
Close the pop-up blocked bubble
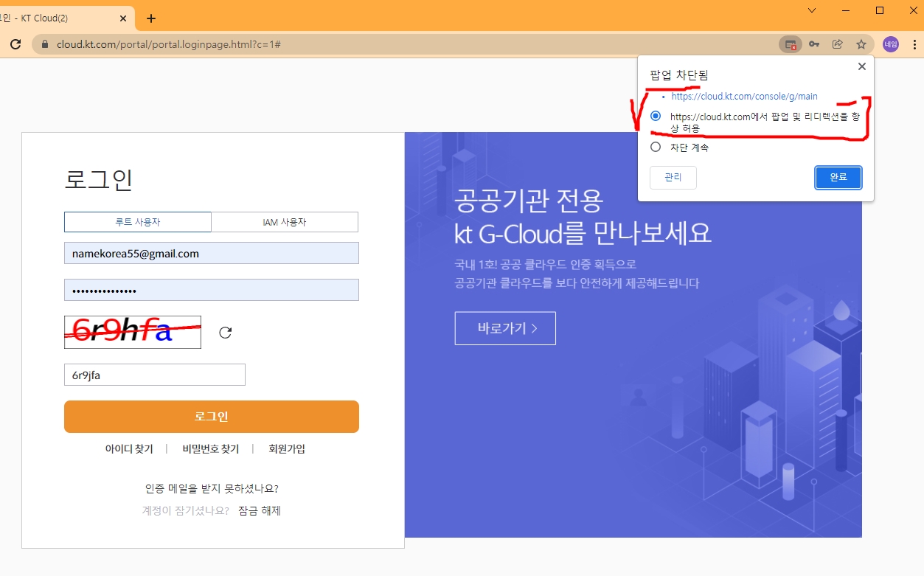click(861, 66)
